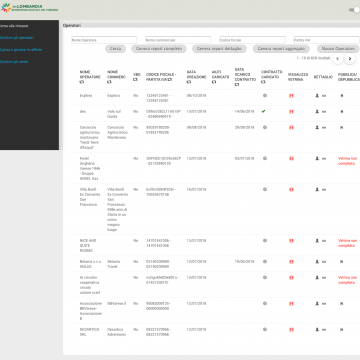Focus the Partita IVA search field
Screen dimensions: 360x360
(326, 40)
